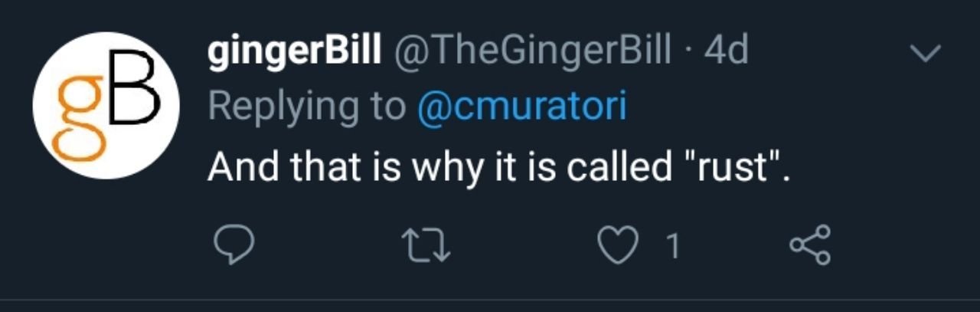Click the divider line below the tweet

pos(490,300)
